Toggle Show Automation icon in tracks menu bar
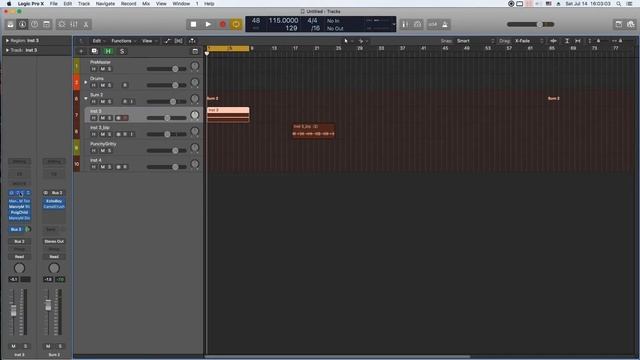The width and height of the screenshot is (640, 360). point(167,41)
